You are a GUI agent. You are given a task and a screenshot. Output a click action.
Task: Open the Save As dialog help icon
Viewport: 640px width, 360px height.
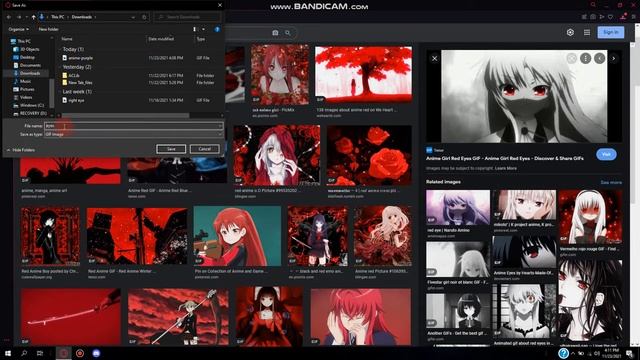(x=217, y=29)
